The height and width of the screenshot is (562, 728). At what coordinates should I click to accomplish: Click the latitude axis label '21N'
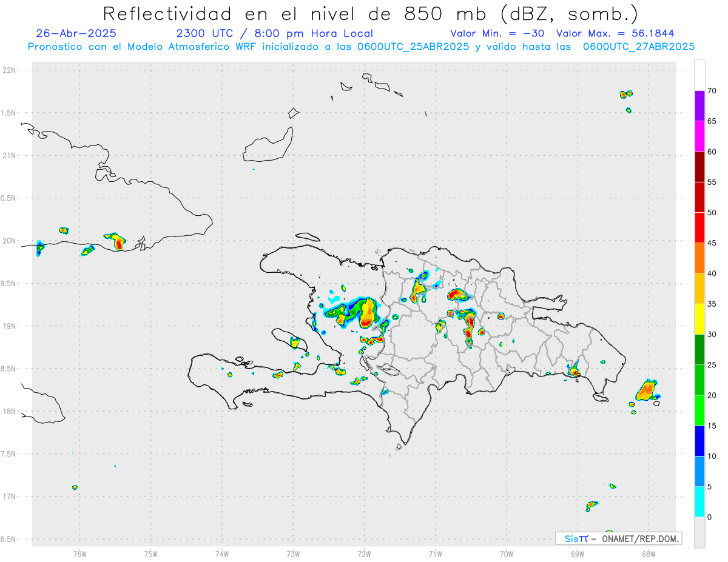pos(10,155)
